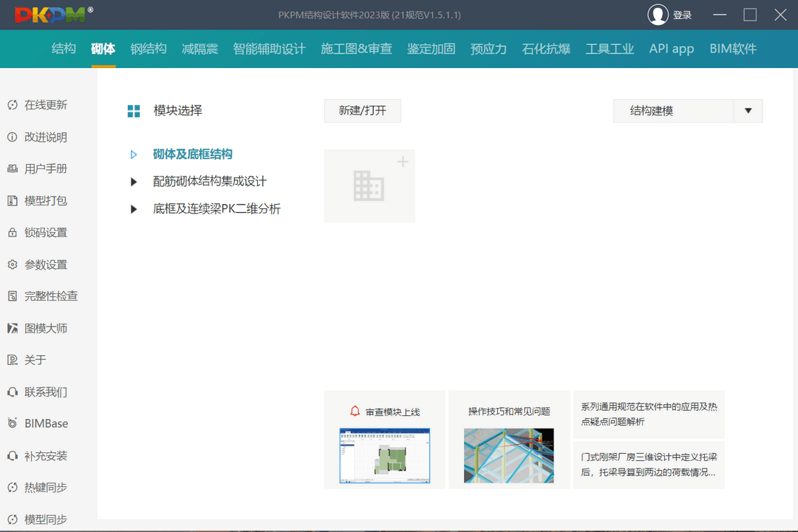Open the 在线更新 (online update) panel

[44, 105]
